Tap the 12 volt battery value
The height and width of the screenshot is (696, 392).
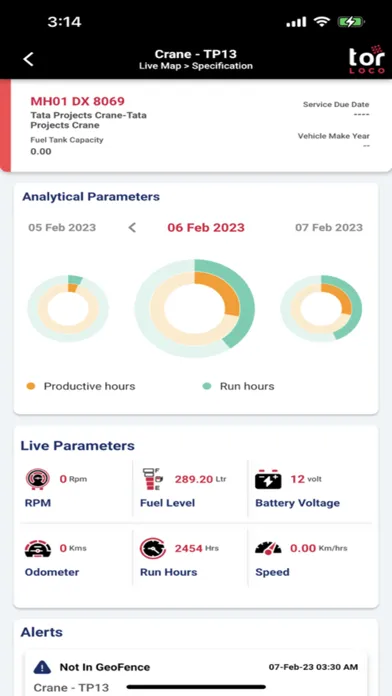tap(306, 479)
